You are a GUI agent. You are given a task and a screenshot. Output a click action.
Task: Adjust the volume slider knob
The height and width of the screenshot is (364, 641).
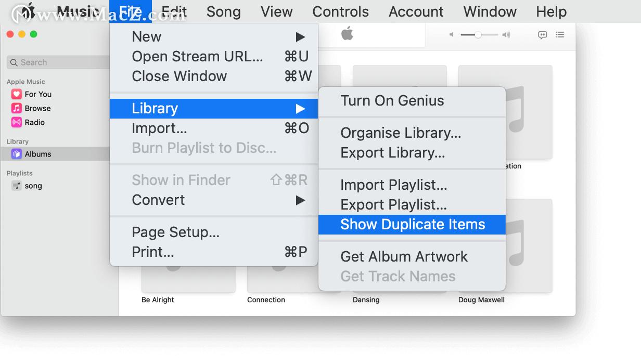(478, 35)
